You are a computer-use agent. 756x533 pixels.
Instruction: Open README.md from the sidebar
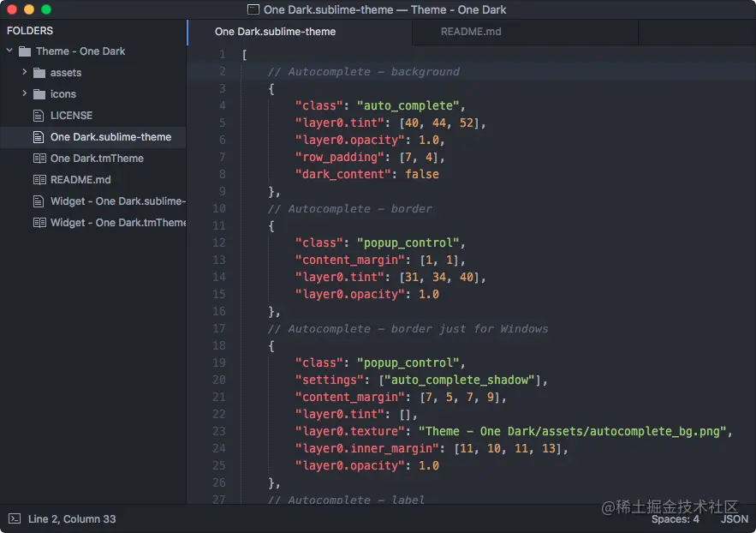(80, 179)
